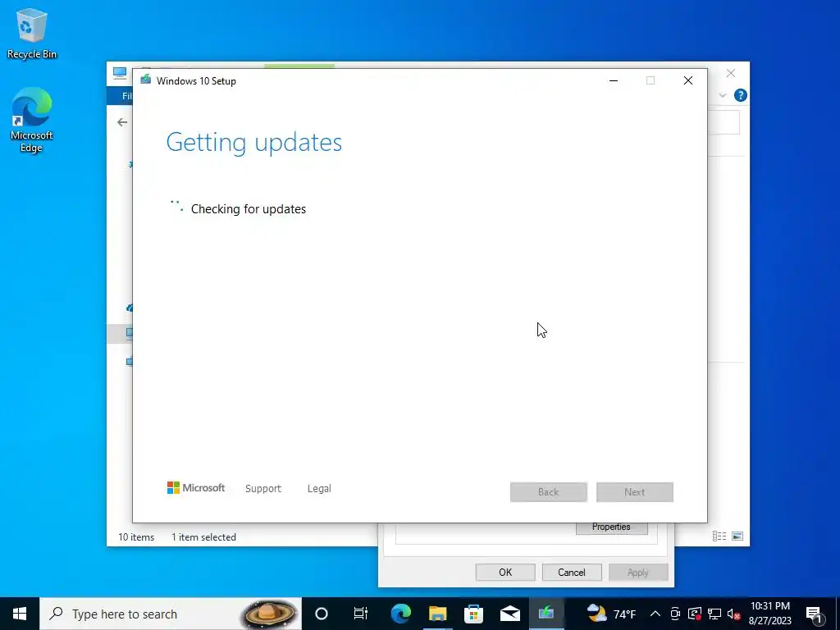Show hidden system tray icons
Screen dimensions: 840x630
tap(655, 614)
